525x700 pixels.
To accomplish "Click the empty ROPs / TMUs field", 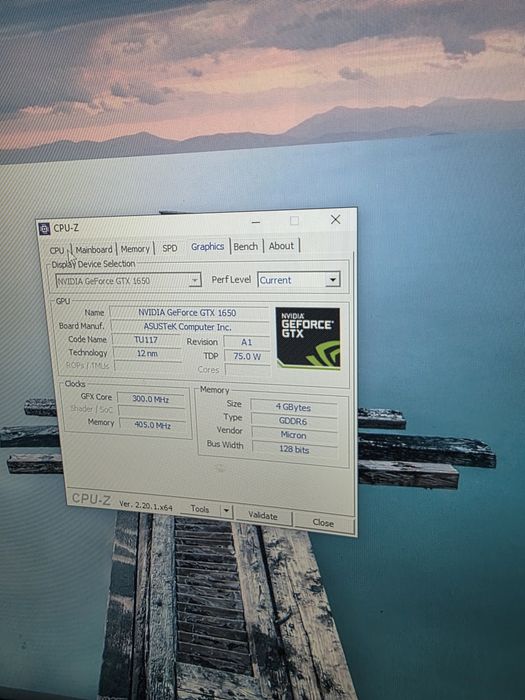I will tap(148, 366).
